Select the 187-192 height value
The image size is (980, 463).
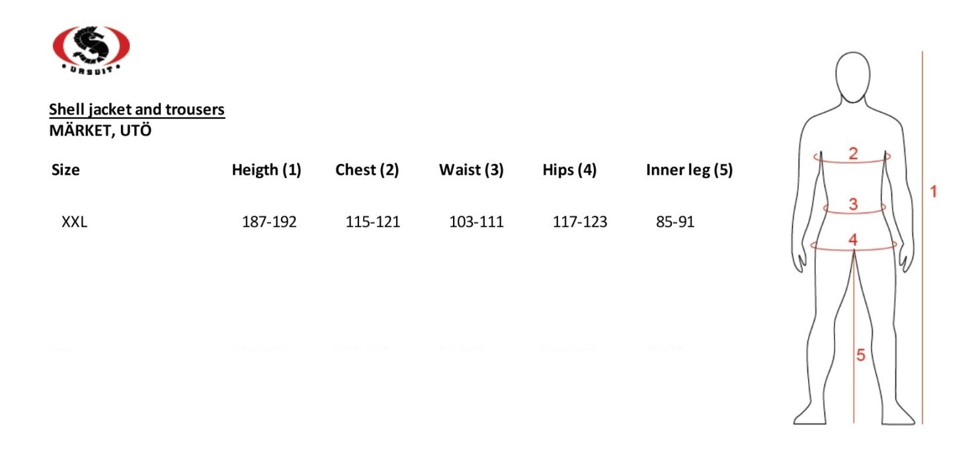coord(269,222)
